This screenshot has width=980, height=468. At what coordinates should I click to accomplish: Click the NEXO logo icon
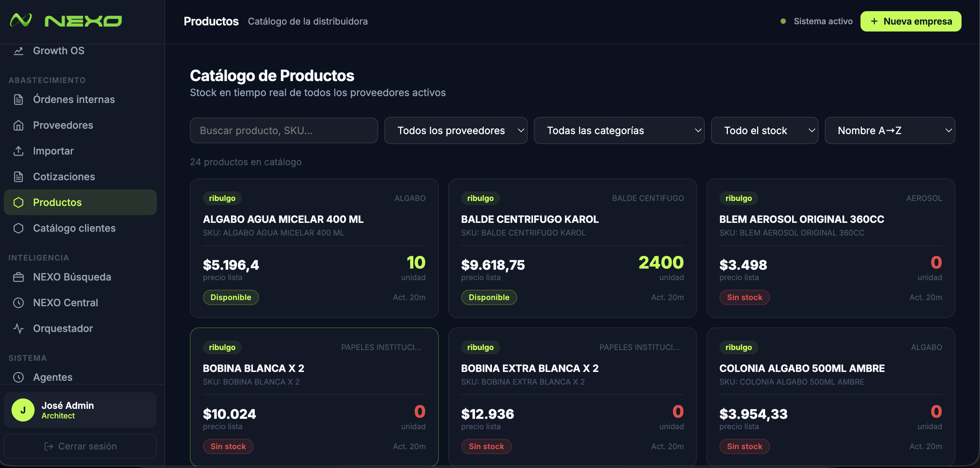(x=21, y=20)
